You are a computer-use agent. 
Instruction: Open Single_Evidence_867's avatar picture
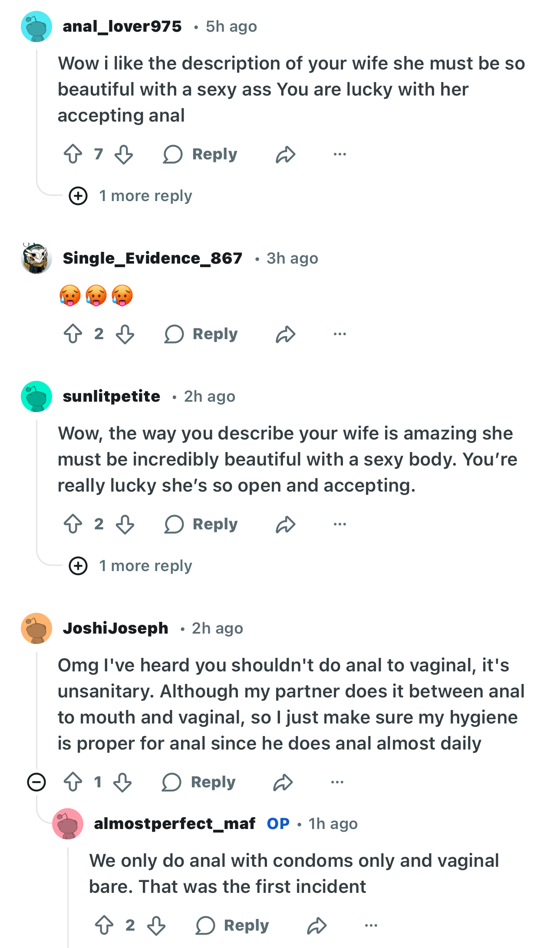pos(36,258)
